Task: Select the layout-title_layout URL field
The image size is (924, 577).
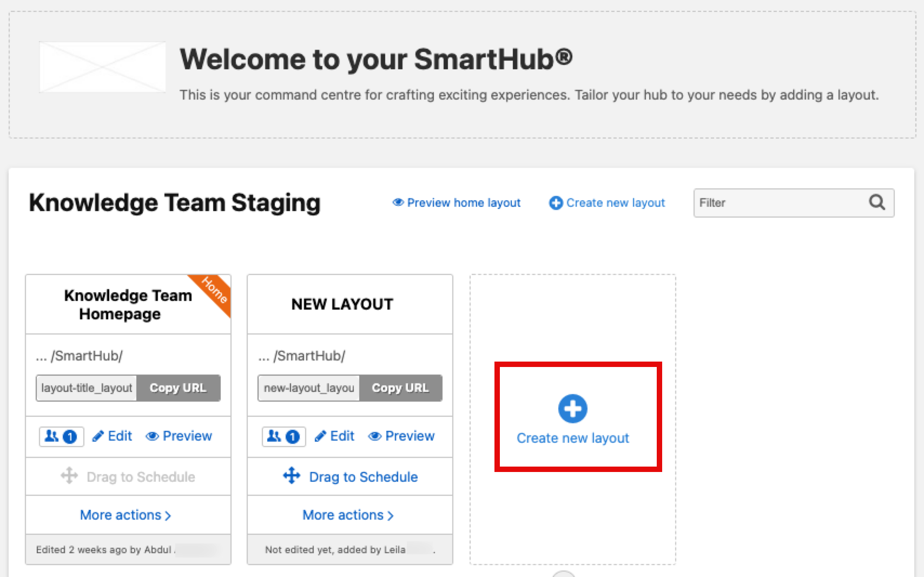Action: 87,388
